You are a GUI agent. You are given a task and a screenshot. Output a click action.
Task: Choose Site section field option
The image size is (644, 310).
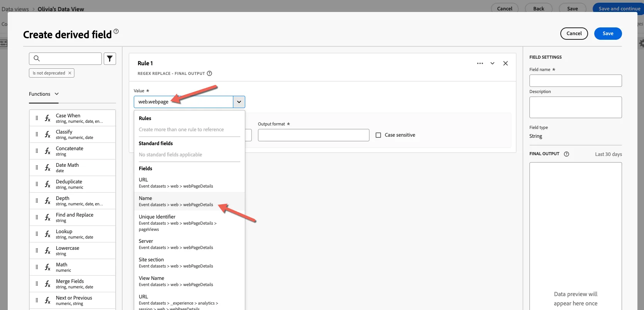pyautogui.click(x=189, y=263)
